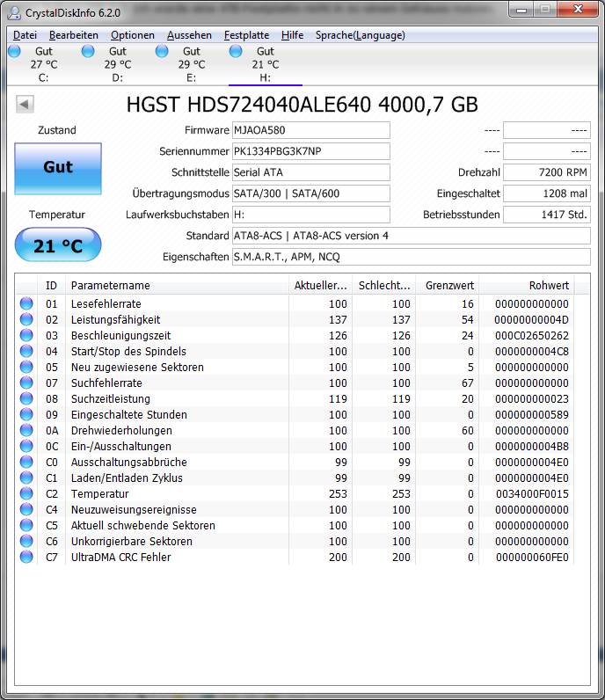The image size is (605, 700).
Task: Click the previous disk arrow button
Action: (25, 105)
